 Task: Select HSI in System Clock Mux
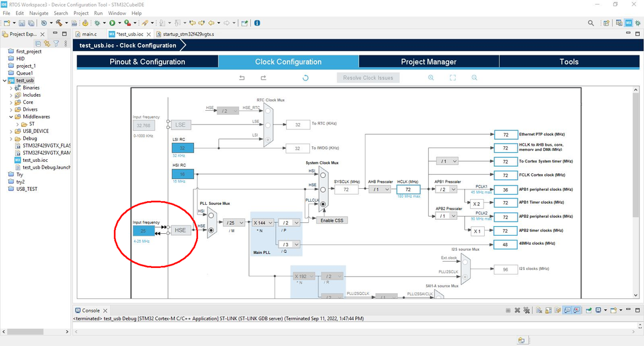coord(323,175)
